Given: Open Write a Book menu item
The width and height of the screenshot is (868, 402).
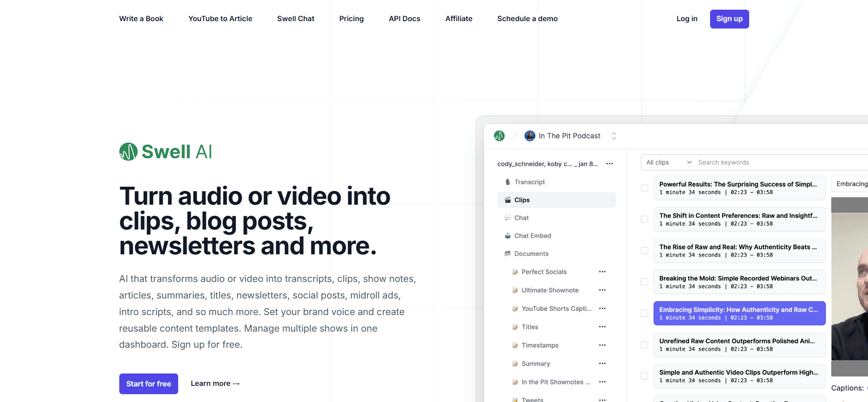Looking at the screenshot, I should 141,19.
